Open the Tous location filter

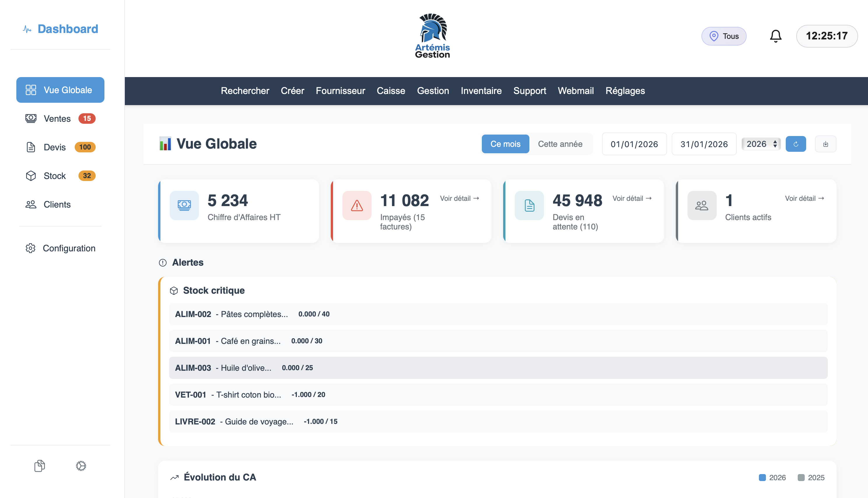(x=724, y=36)
